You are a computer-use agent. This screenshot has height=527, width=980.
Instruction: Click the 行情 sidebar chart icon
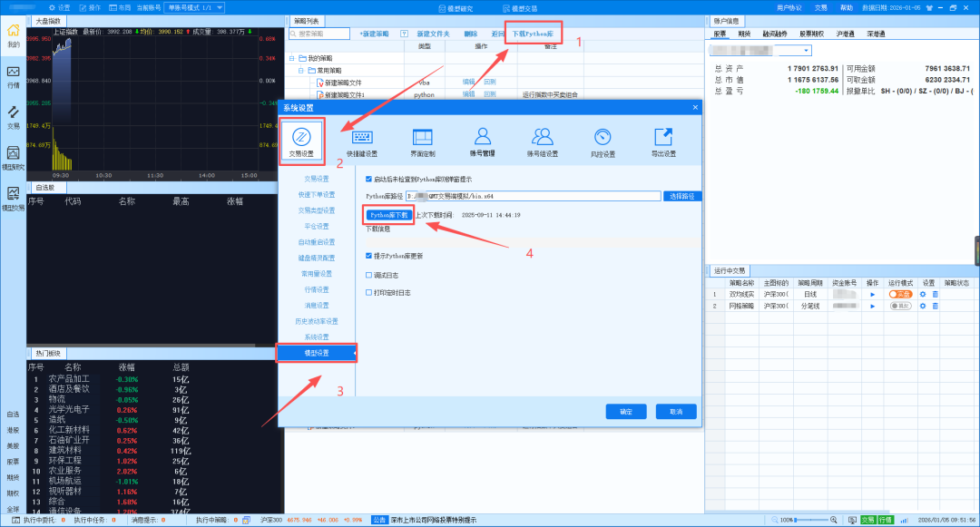(x=14, y=75)
